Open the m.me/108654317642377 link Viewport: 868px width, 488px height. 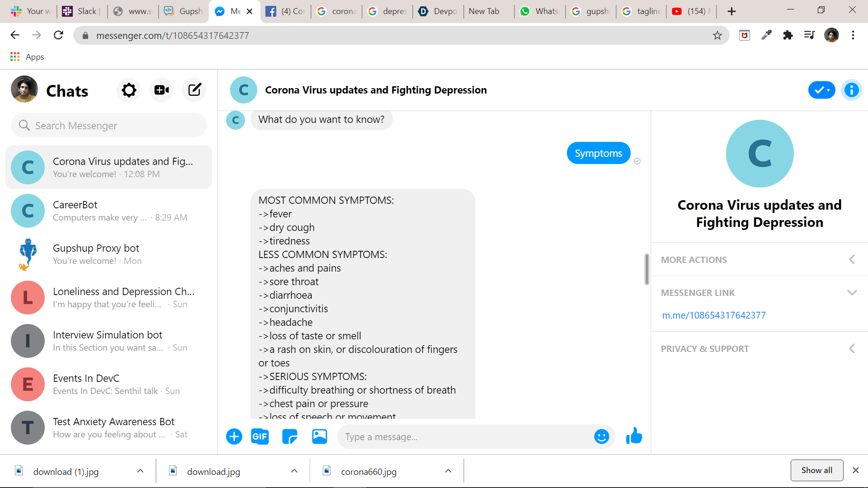click(x=714, y=315)
